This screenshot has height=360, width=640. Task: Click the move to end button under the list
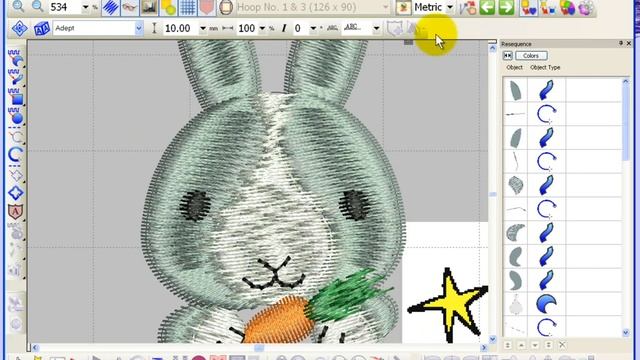[x=549, y=345]
